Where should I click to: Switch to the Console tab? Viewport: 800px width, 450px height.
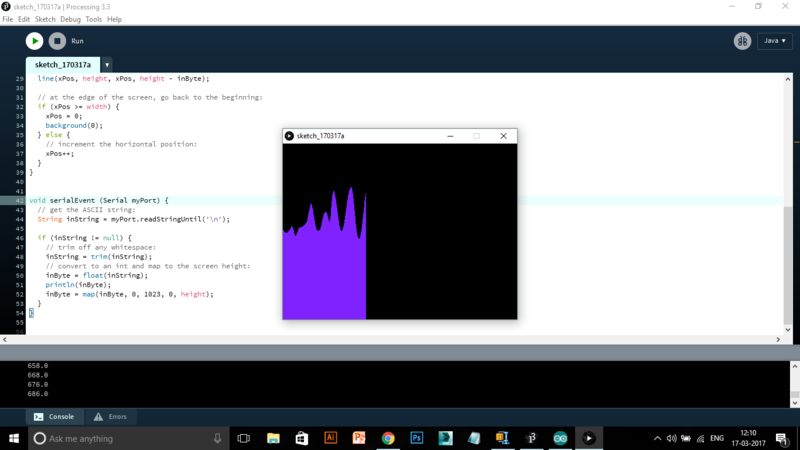[x=54, y=416]
